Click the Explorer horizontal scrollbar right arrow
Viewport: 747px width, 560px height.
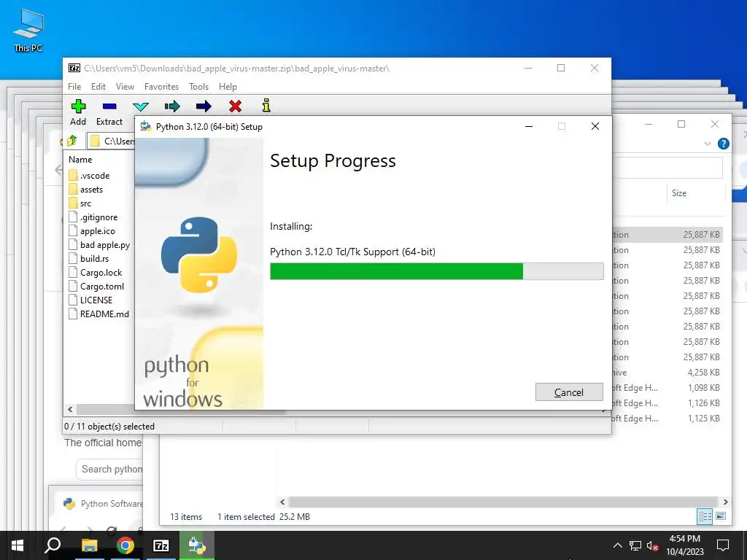pyautogui.click(x=725, y=502)
